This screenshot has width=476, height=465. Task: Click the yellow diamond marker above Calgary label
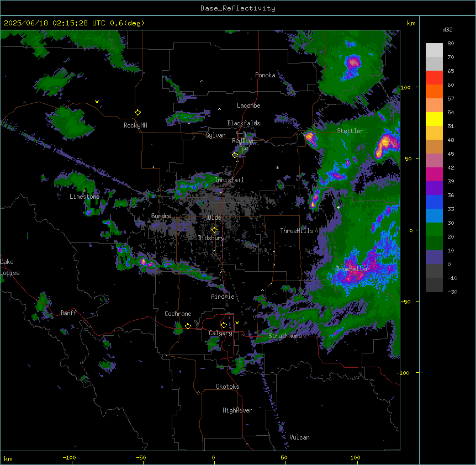(224, 325)
